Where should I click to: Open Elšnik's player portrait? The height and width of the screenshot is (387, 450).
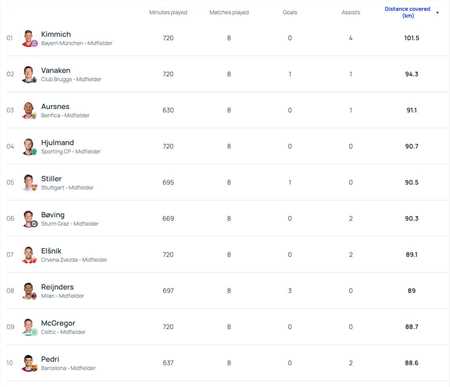coord(29,255)
